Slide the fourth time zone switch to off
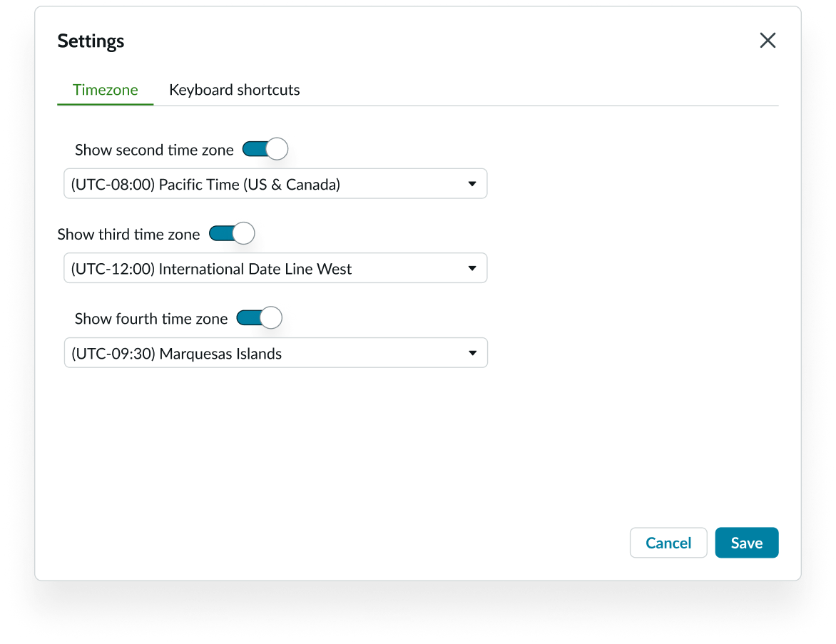Screen dimensions: 836x644 259,317
